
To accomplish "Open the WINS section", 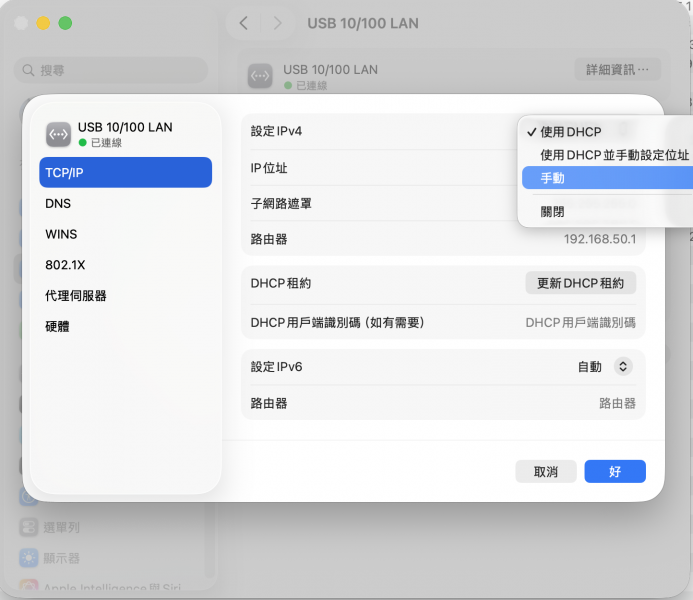I will click(x=126, y=234).
